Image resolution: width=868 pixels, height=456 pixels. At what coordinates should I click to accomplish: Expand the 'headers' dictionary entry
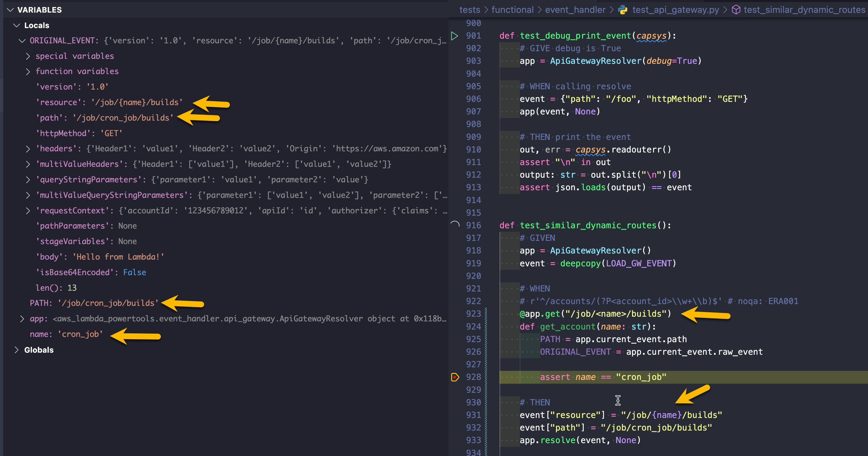pyautogui.click(x=28, y=148)
